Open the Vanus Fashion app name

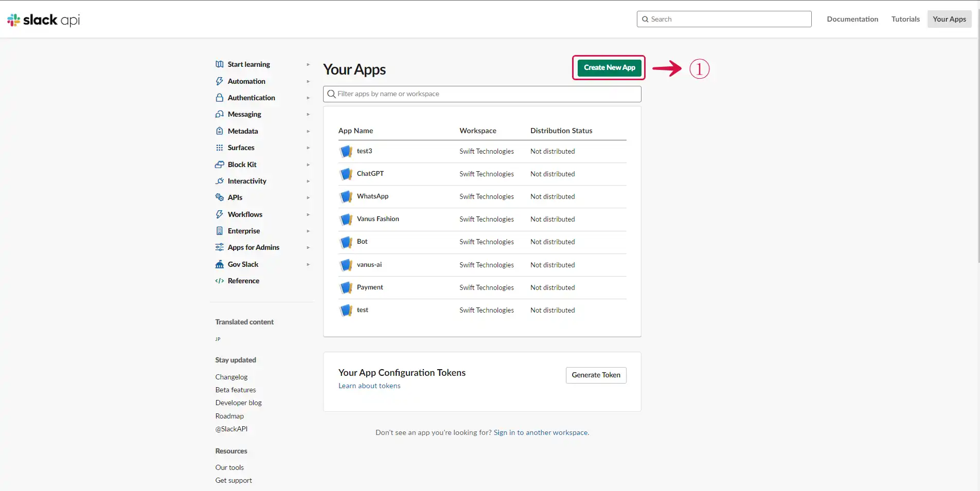tap(378, 219)
